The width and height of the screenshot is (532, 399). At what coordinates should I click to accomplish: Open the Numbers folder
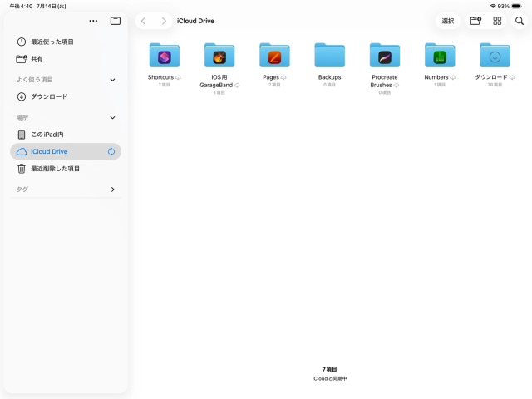[x=440, y=56]
